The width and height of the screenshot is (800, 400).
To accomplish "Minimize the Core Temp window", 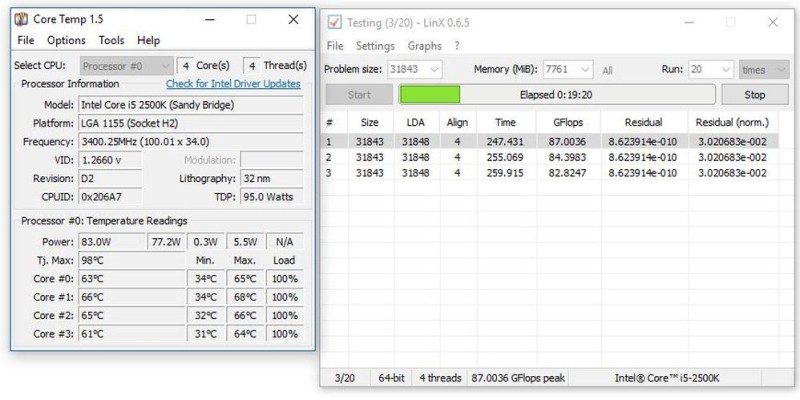I will (210, 20).
